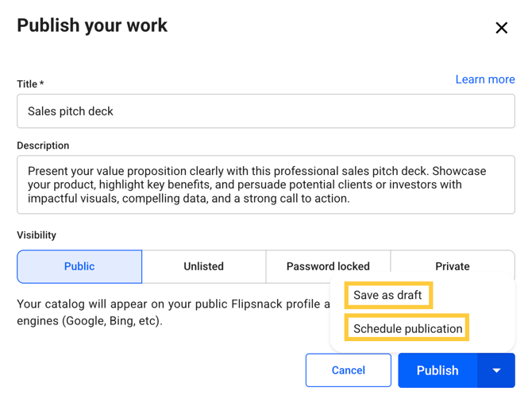Set visibility to Password locked
The height and width of the screenshot is (403, 532).
(328, 266)
